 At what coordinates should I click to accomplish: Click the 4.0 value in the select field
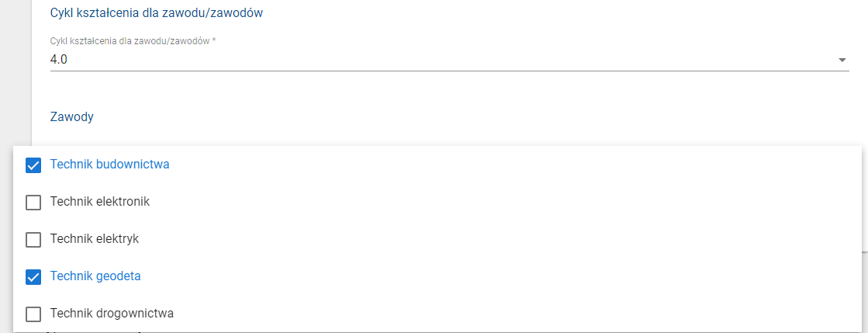click(59, 59)
